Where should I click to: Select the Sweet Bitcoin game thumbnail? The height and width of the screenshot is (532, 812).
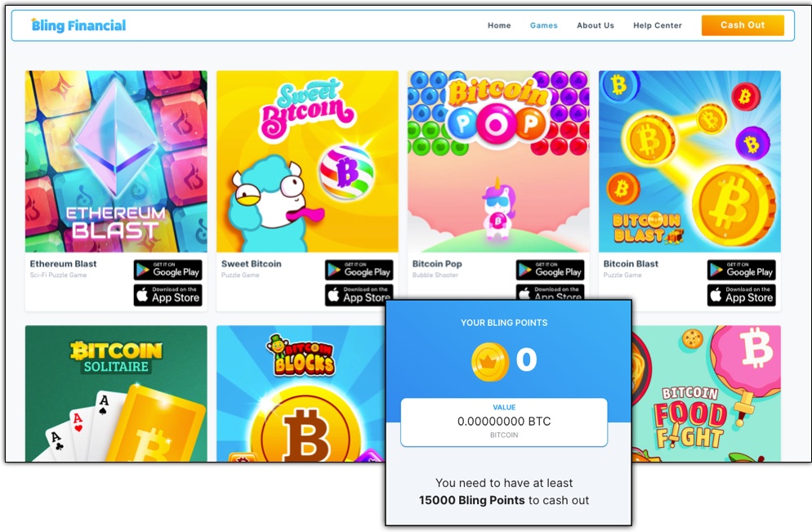pyautogui.click(x=307, y=162)
